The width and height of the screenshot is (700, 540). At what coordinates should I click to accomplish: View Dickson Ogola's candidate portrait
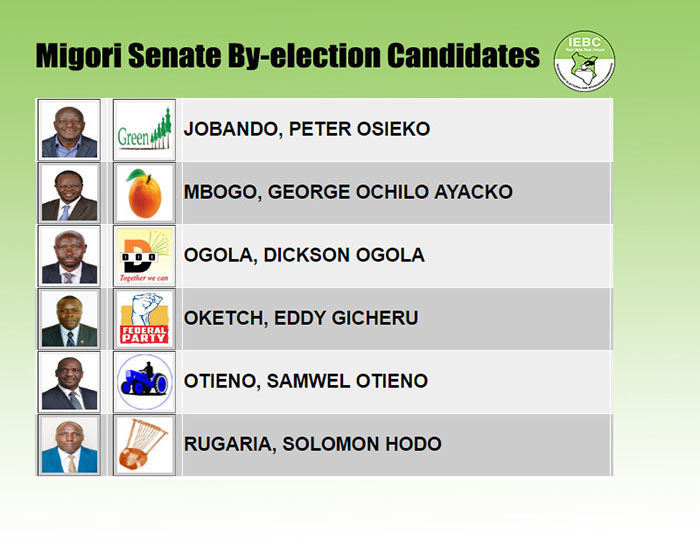(x=69, y=256)
